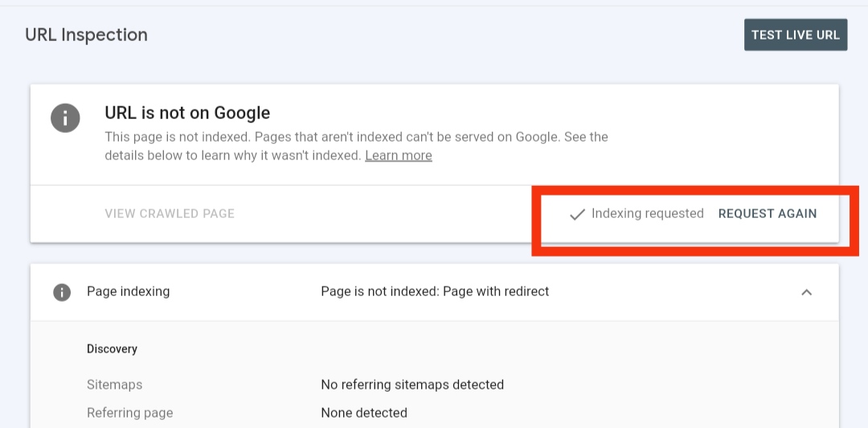Select the Page indexing row label

click(128, 291)
